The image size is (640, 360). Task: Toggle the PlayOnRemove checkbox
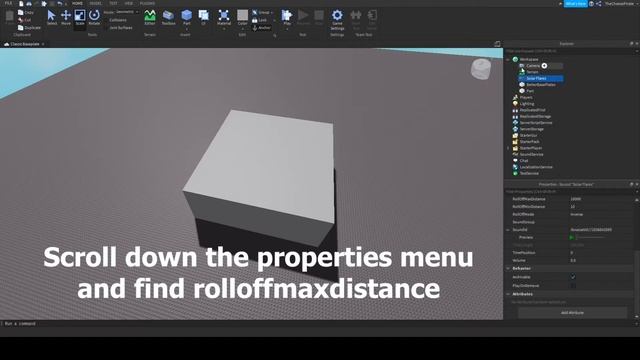(573, 285)
